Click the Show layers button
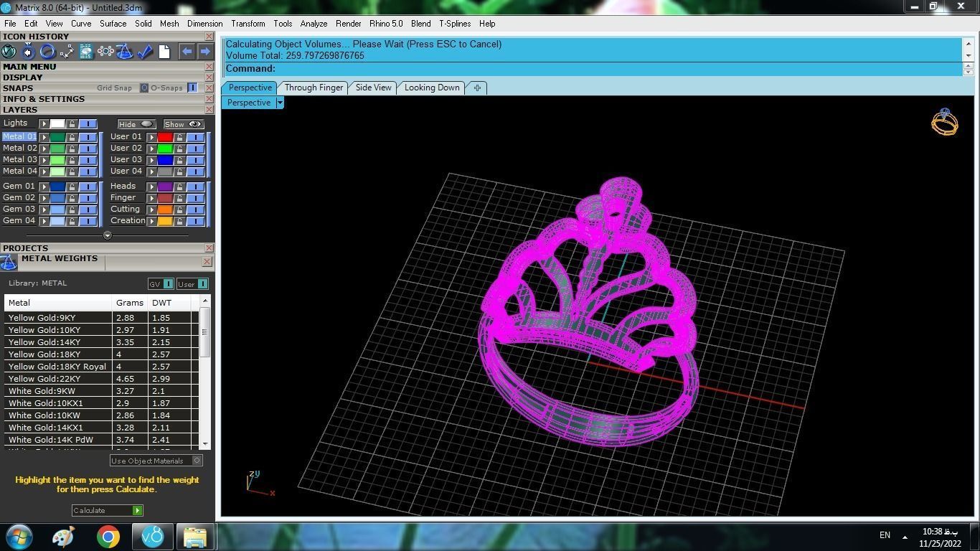The height and width of the screenshot is (551, 980). pos(183,124)
